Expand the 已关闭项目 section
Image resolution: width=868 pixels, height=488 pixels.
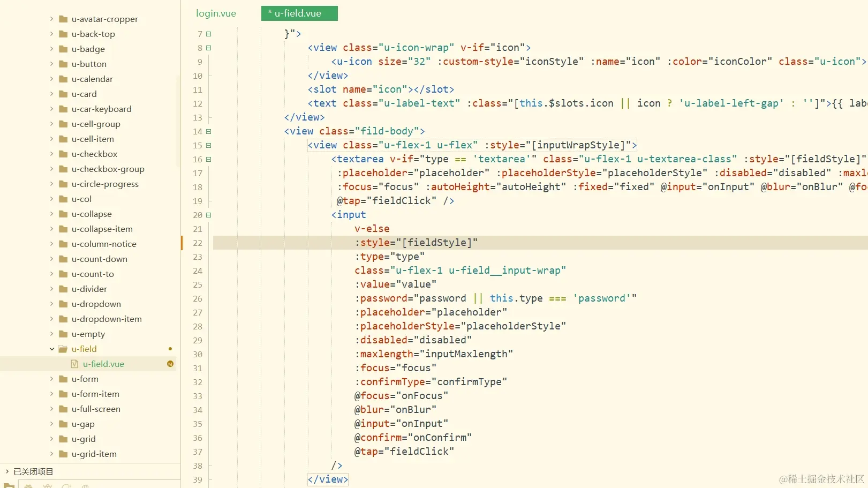(x=7, y=472)
